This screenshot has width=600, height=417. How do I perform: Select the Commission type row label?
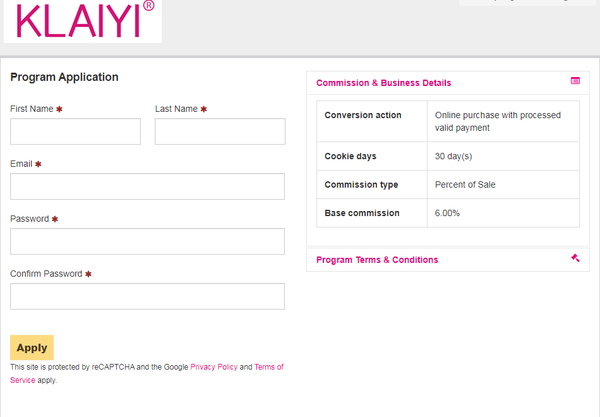(x=361, y=185)
